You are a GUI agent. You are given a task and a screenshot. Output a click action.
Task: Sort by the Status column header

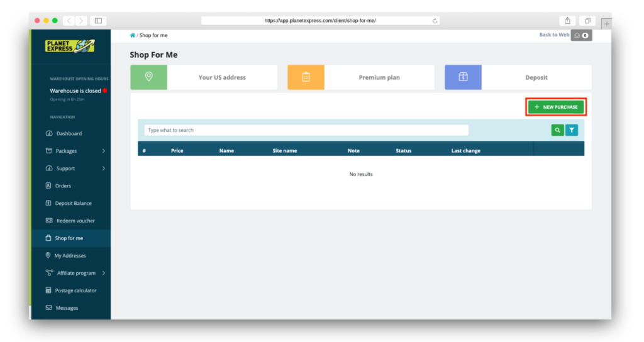pos(403,151)
